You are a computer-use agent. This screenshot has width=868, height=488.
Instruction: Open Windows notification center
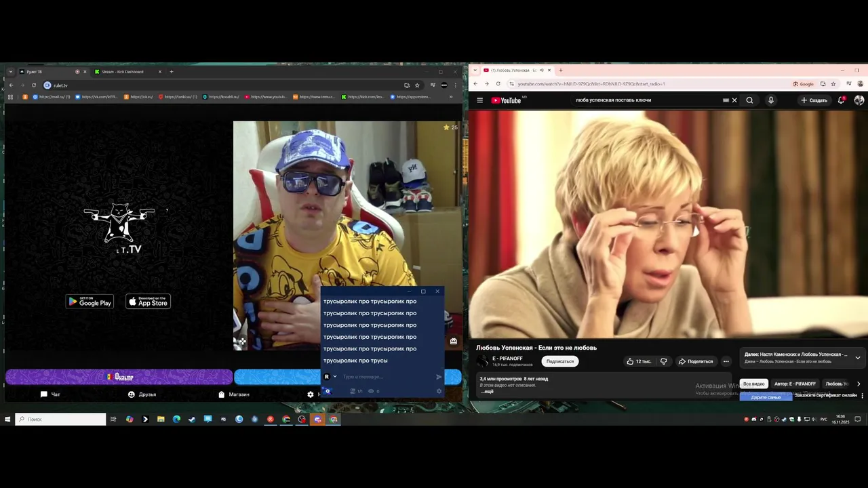[857, 419]
